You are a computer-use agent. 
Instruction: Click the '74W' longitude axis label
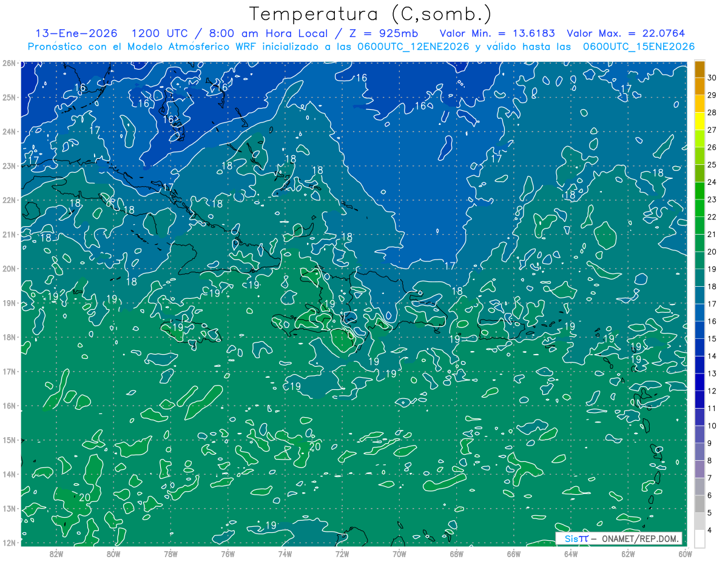[x=285, y=554]
